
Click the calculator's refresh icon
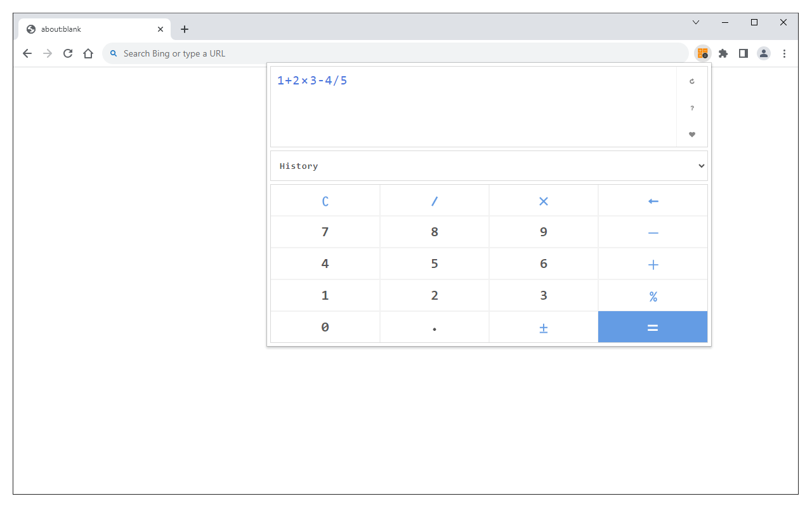click(692, 81)
